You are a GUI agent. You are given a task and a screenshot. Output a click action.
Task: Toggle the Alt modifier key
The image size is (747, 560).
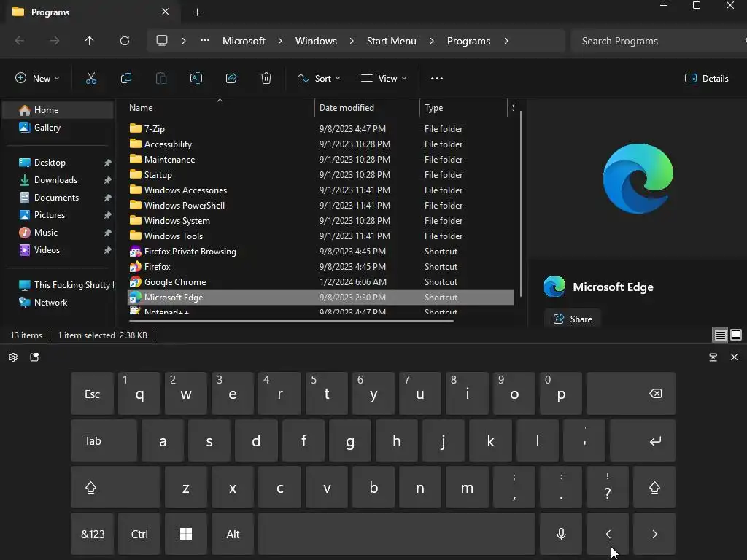click(233, 534)
